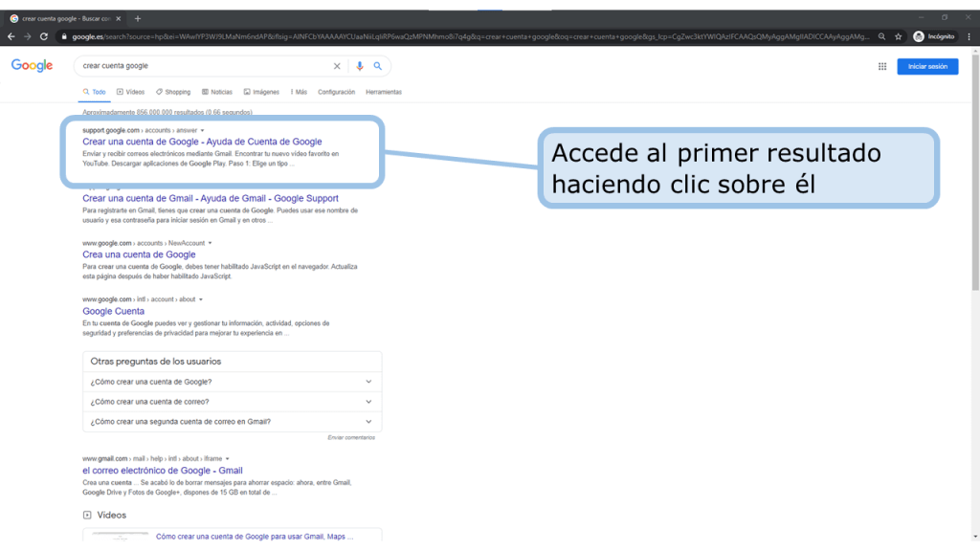Click the 'Enviar comentarios' link
Viewport: 980px width, 551px height.
(x=351, y=437)
